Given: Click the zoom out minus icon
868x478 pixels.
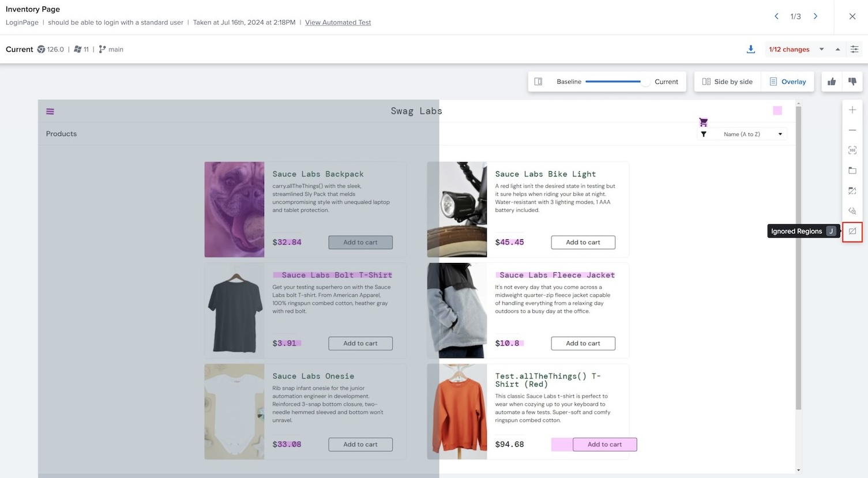Looking at the screenshot, I should coord(852,130).
